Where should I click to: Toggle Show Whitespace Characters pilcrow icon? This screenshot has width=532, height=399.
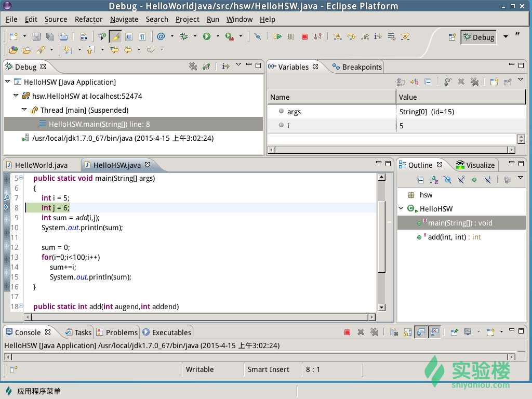(x=142, y=37)
